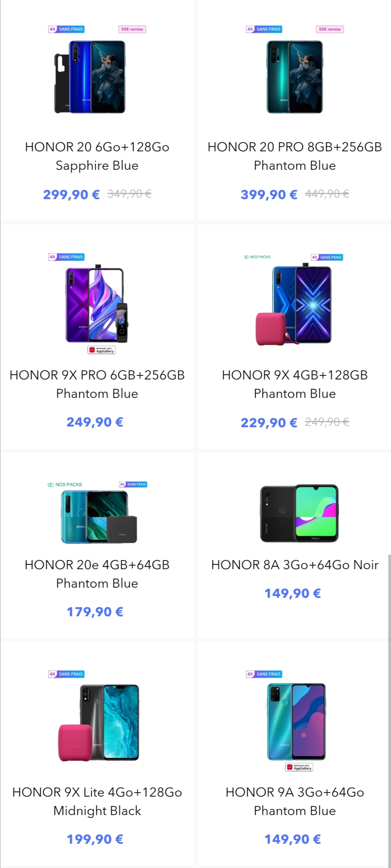
Task: Click the 4X SANS FRAIS badge on HONOR 20 PRO
Action: click(264, 29)
